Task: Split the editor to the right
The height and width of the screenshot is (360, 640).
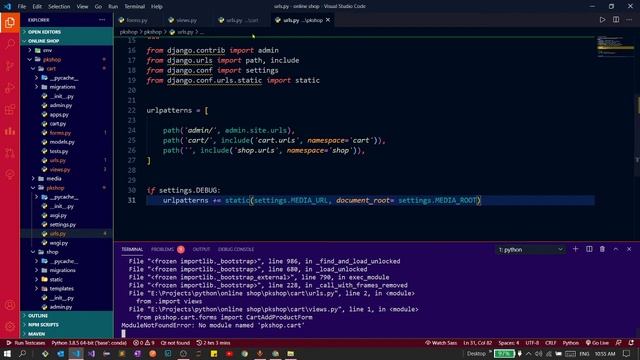Action: click(x=616, y=20)
